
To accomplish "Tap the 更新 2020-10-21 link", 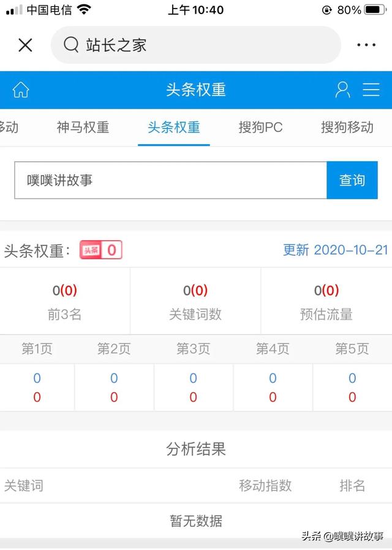I will click(x=335, y=250).
